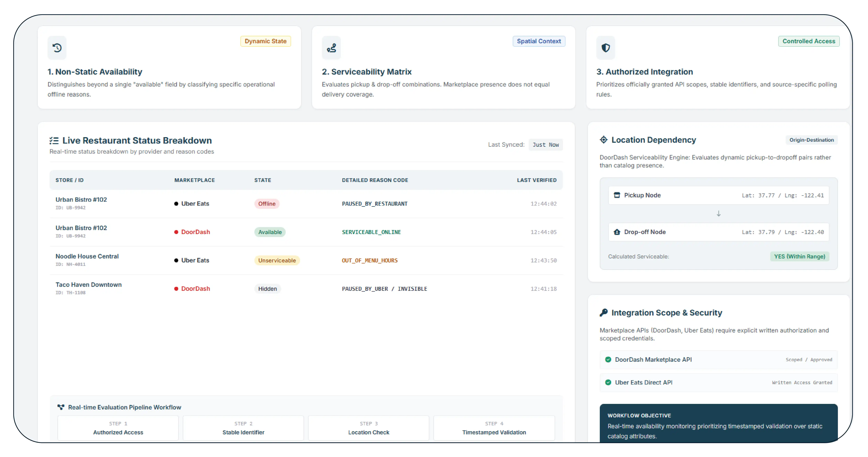
Task: Click the checklist icon beside Live Restaurant Status Breakdown
Action: pyautogui.click(x=54, y=140)
